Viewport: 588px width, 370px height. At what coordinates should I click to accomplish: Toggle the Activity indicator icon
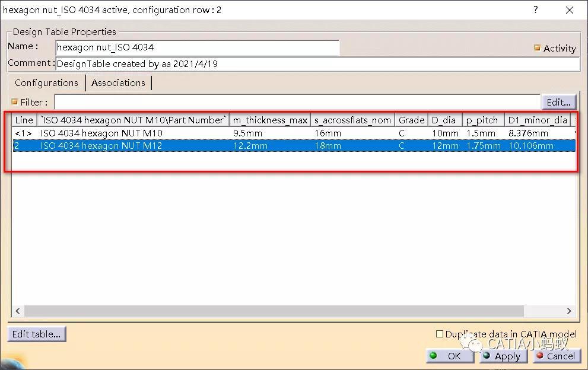coord(537,48)
